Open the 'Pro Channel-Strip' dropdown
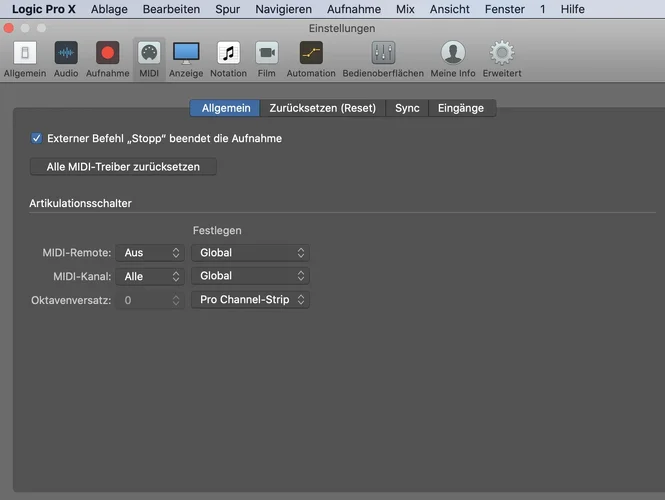The image size is (665, 500). pyautogui.click(x=250, y=300)
